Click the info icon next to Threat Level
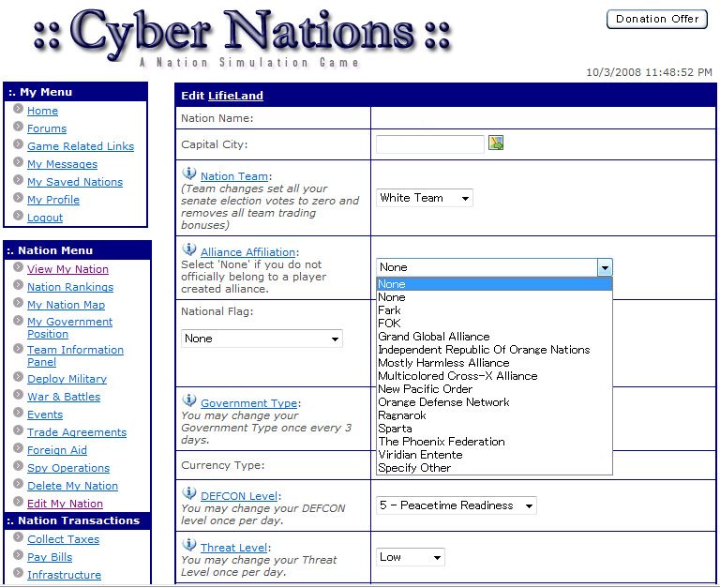Screen dimensions: 720x588 [188, 545]
